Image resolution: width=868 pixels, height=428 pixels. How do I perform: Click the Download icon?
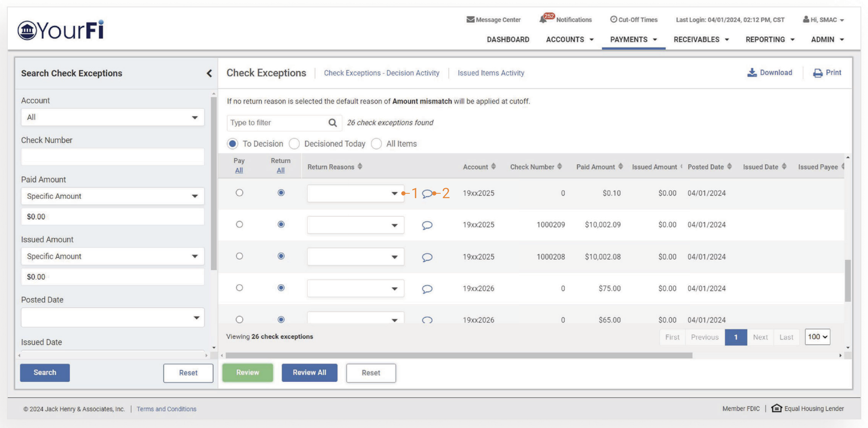752,73
